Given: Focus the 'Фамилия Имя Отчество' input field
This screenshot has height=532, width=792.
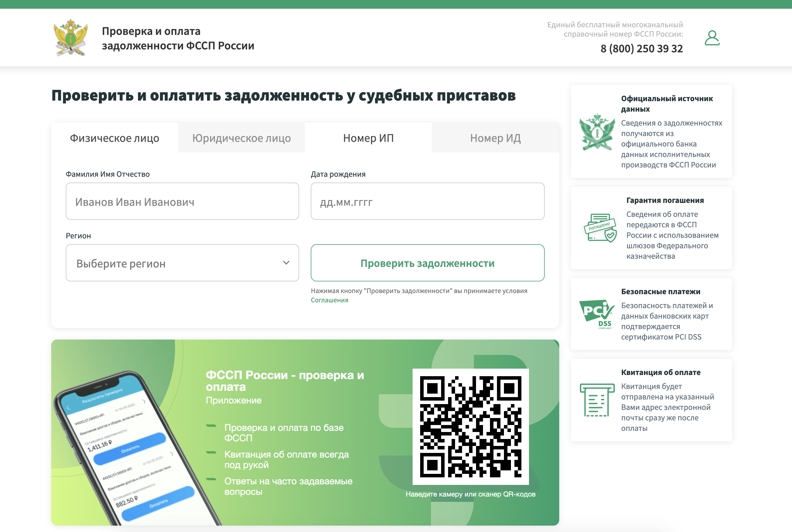Looking at the screenshot, I should pos(182,201).
